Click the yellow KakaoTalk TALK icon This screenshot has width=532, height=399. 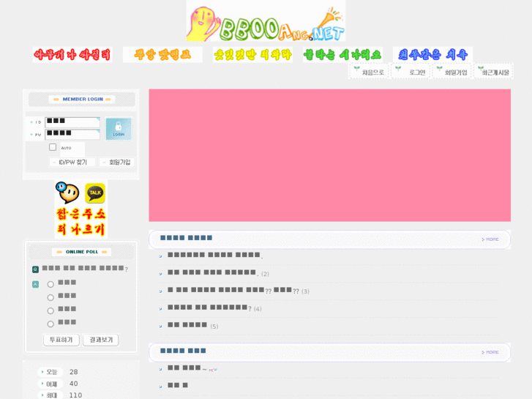tap(95, 193)
